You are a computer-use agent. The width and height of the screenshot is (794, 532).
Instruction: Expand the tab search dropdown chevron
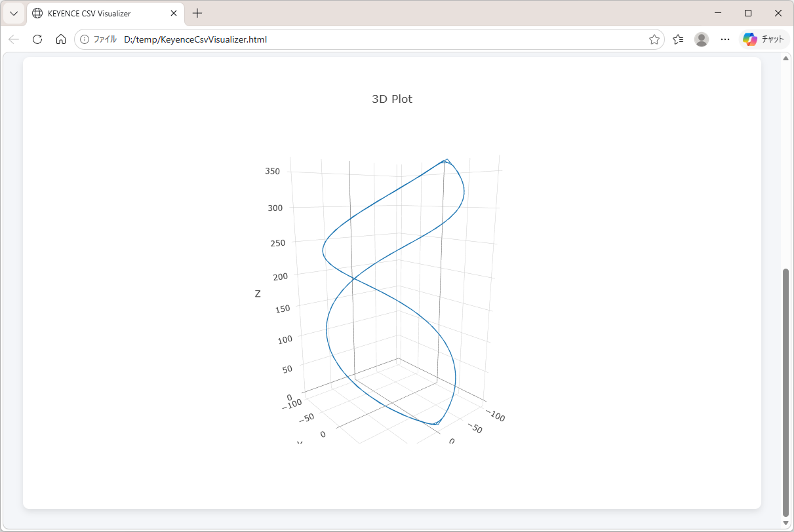(x=14, y=13)
